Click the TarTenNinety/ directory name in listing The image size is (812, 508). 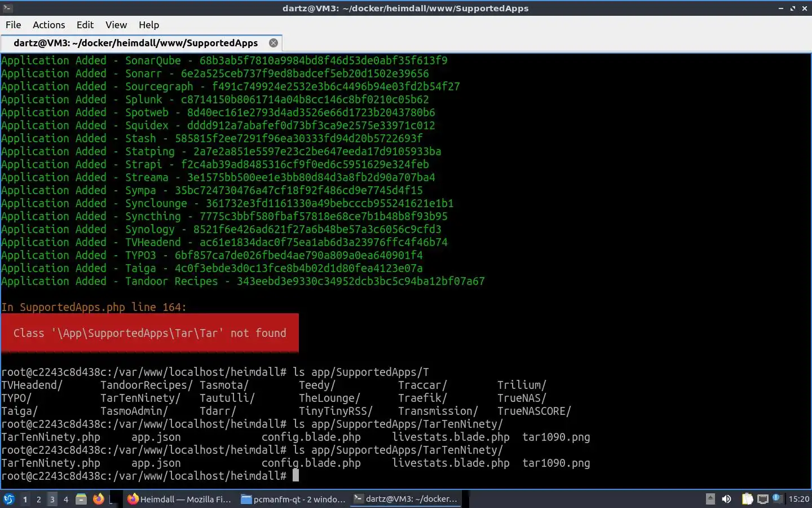click(x=140, y=398)
